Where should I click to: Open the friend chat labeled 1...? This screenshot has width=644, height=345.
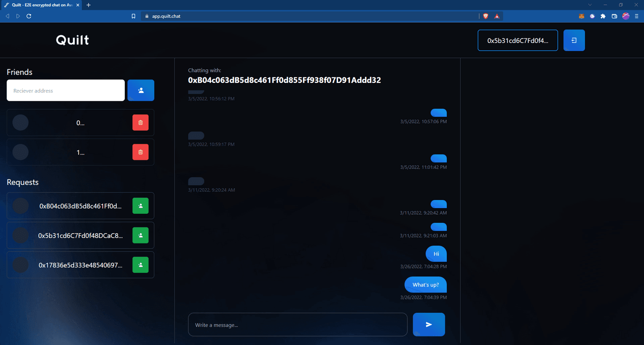click(x=80, y=152)
